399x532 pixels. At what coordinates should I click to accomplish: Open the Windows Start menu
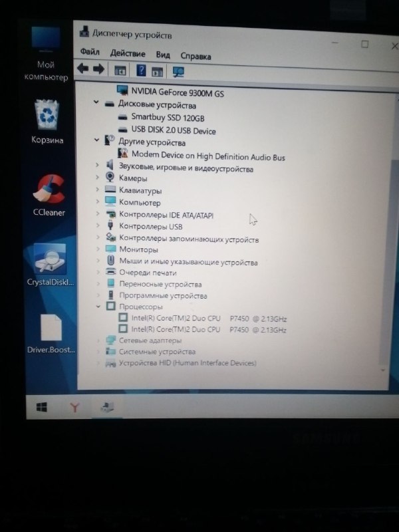point(41,406)
